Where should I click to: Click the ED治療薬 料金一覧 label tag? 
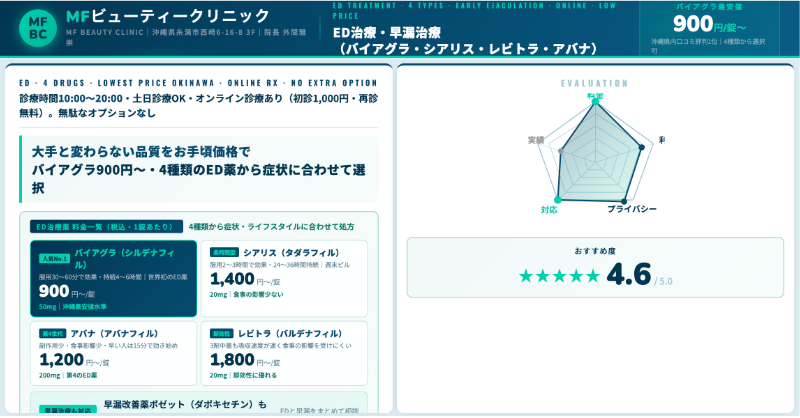point(106,227)
